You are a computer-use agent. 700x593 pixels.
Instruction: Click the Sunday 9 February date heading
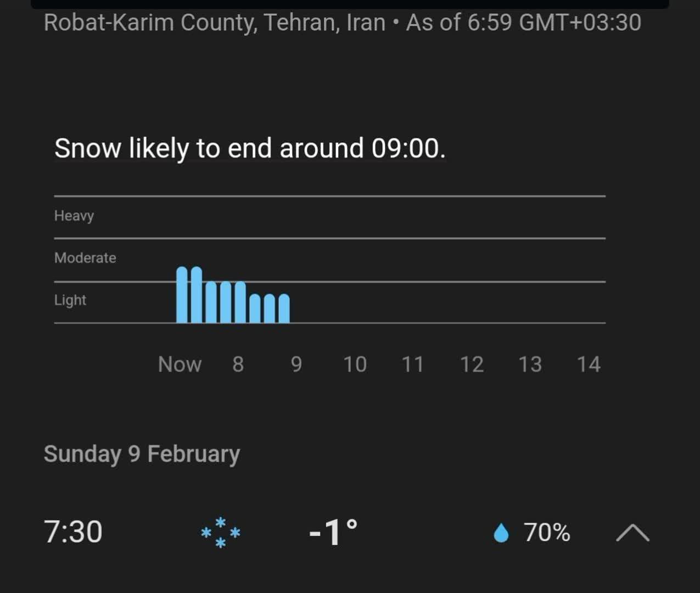point(142,454)
